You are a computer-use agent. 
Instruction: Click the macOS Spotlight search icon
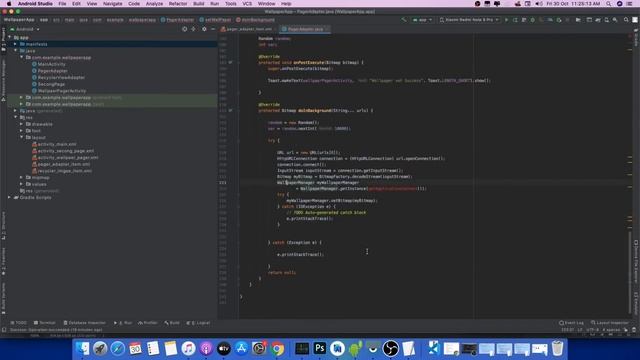tap(609, 4)
